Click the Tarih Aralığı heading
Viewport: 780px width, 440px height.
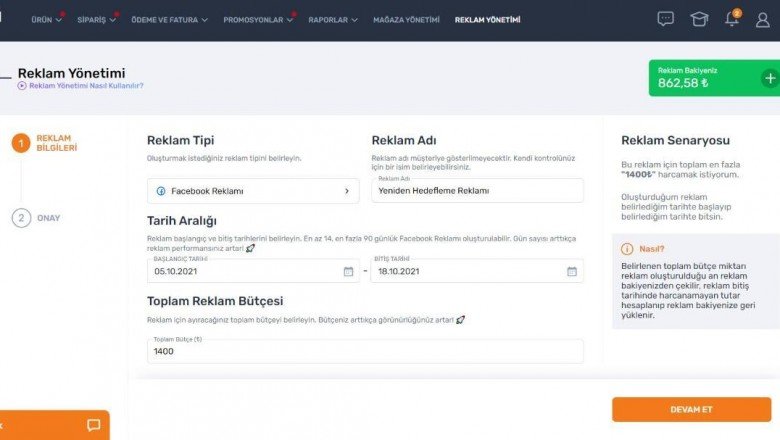click(182, 221)
